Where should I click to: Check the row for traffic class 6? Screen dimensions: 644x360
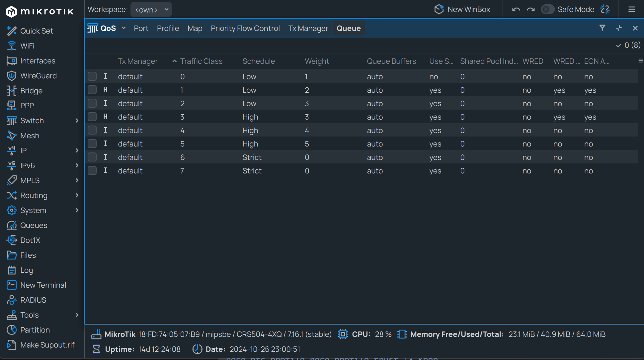point(92,157)
